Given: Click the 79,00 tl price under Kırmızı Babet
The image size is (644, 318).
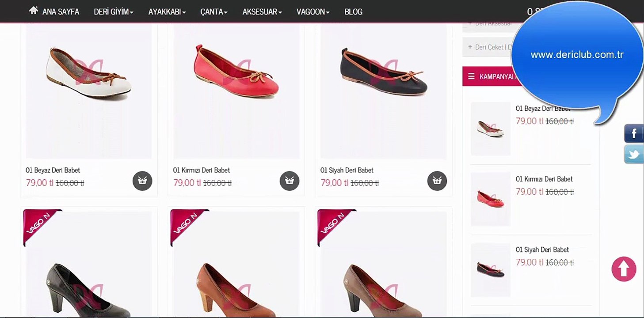Looking at the screenshot, I should tap(187, 182).
